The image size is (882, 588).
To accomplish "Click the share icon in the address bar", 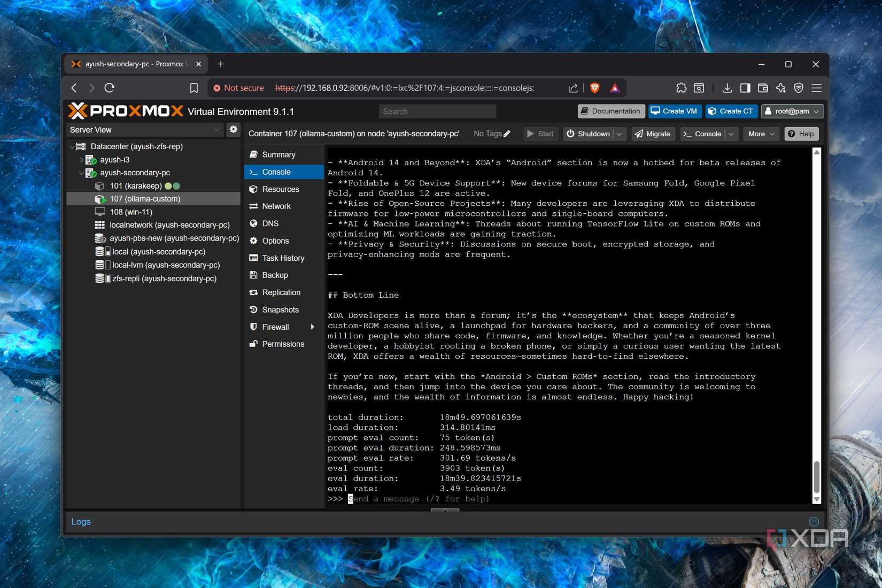I will pos(573,88).
